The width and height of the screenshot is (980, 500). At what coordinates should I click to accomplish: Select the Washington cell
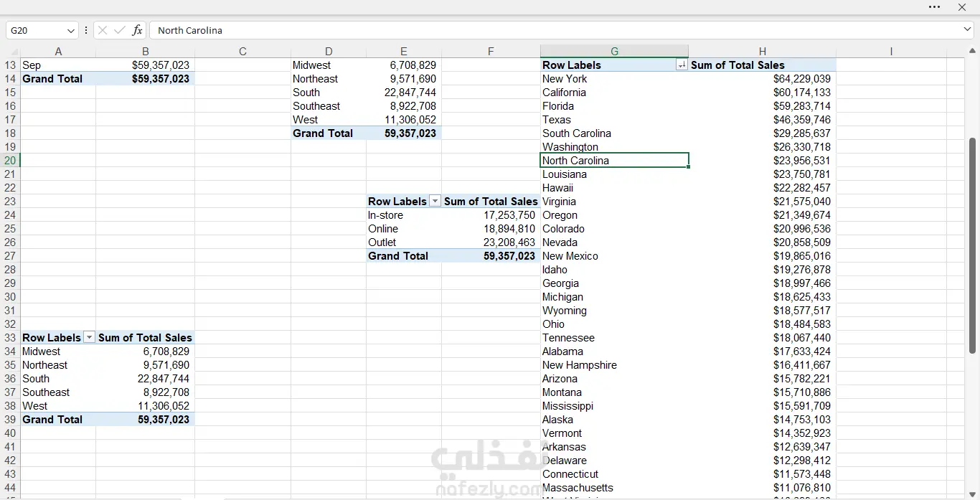tap(614, 147)
